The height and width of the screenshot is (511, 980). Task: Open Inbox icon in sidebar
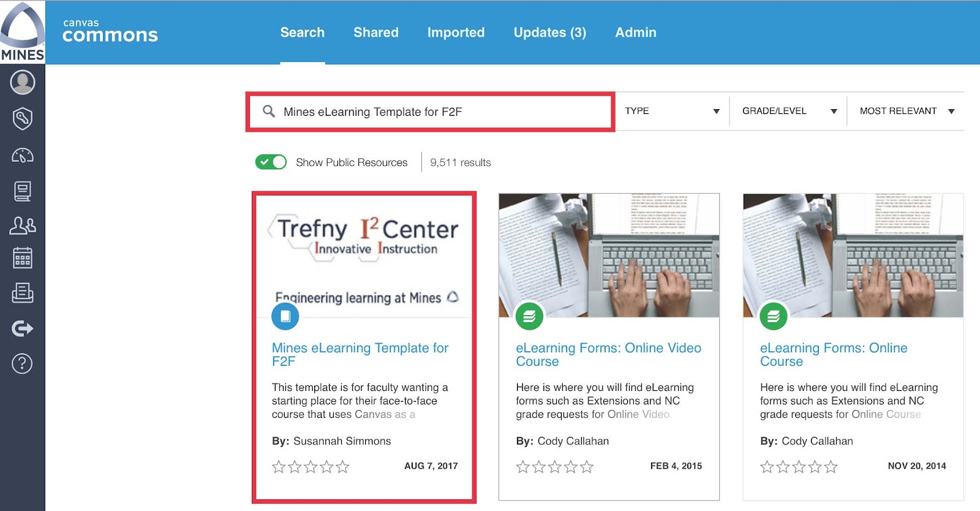tap(23, 293)
